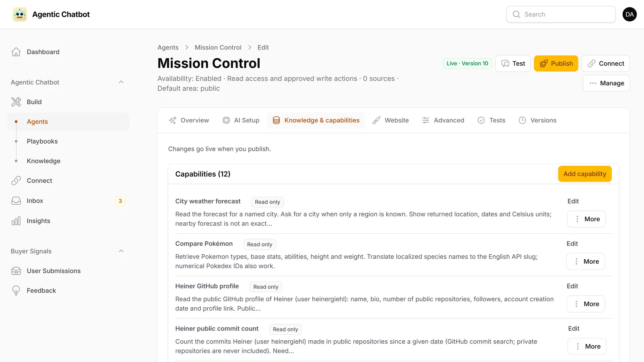Click the Live · Version 10 badge
The height and width of the screenshot is (362, 644).
click(x=467, y=64)
